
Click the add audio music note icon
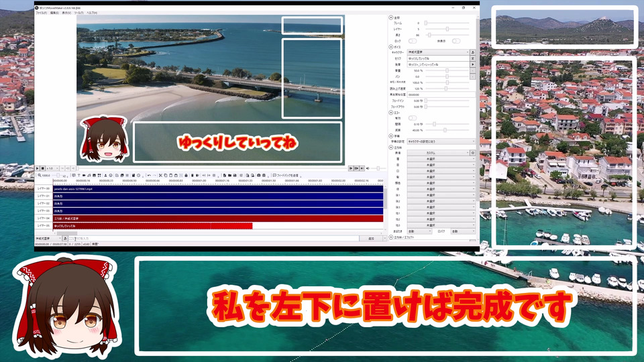tap(89, 175)
